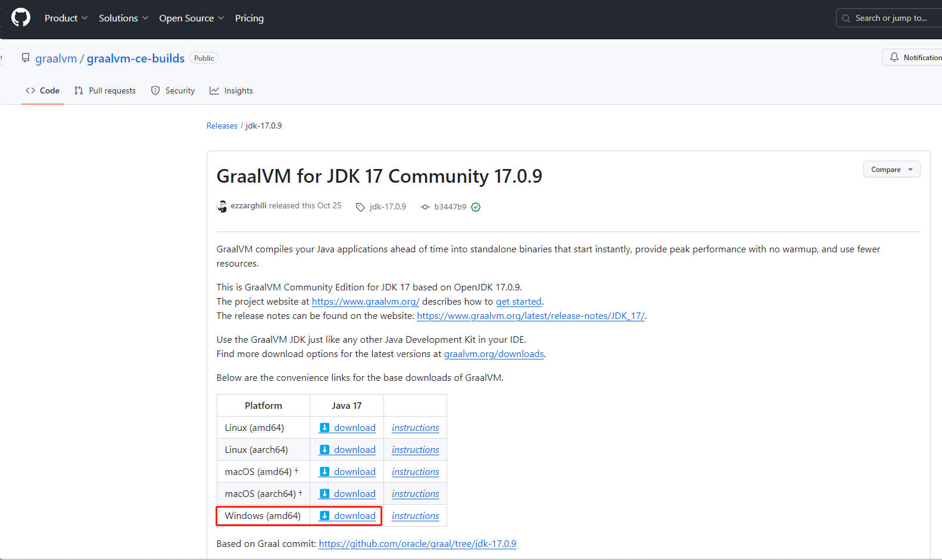Download Java 17 for macOS (aarch64)

(x=348, y=493)
